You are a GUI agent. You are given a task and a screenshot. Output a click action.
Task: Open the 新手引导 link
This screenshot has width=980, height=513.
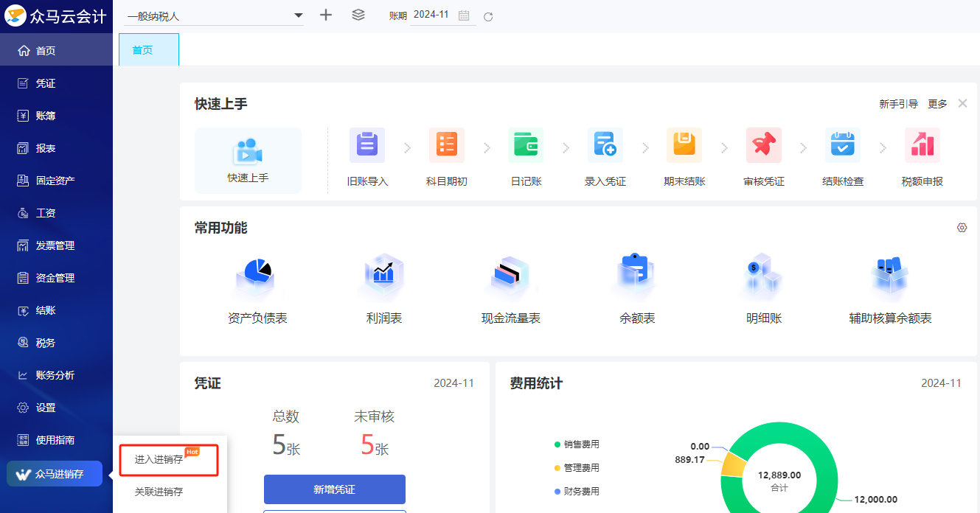tap(898, 104)
